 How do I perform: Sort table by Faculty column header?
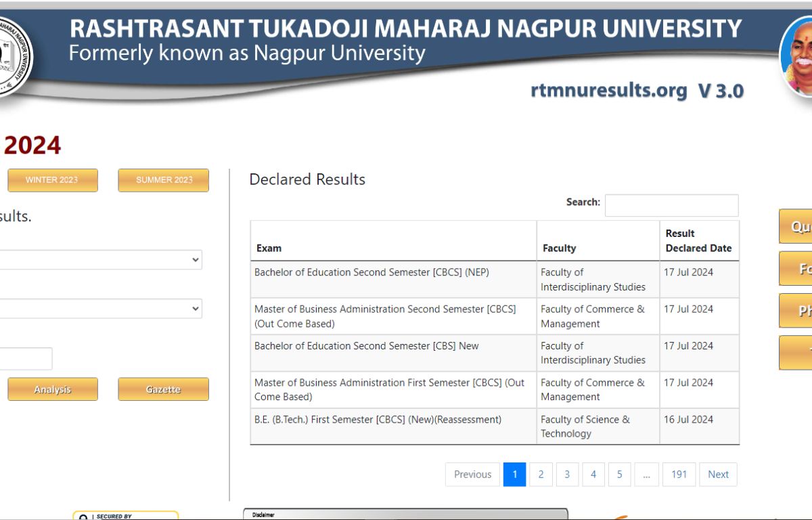[x=598, y=241]
